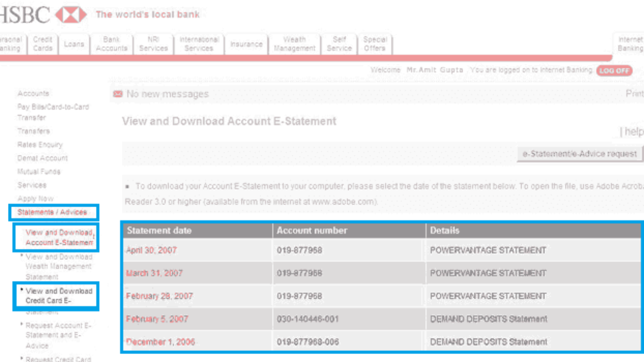Open the March 31, 2007 statement
This screenshot has height=362, width=644.
pyautogui.click(x=154, y=273)
